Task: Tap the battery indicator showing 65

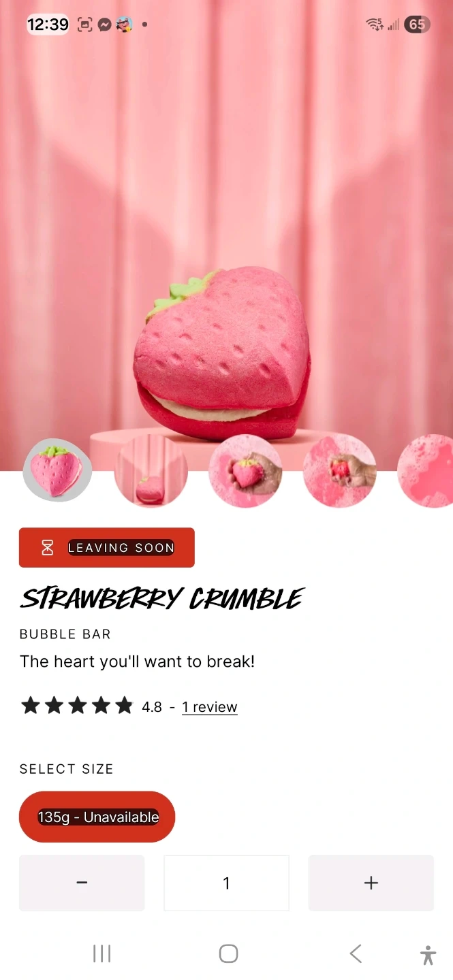Action: 417,24
